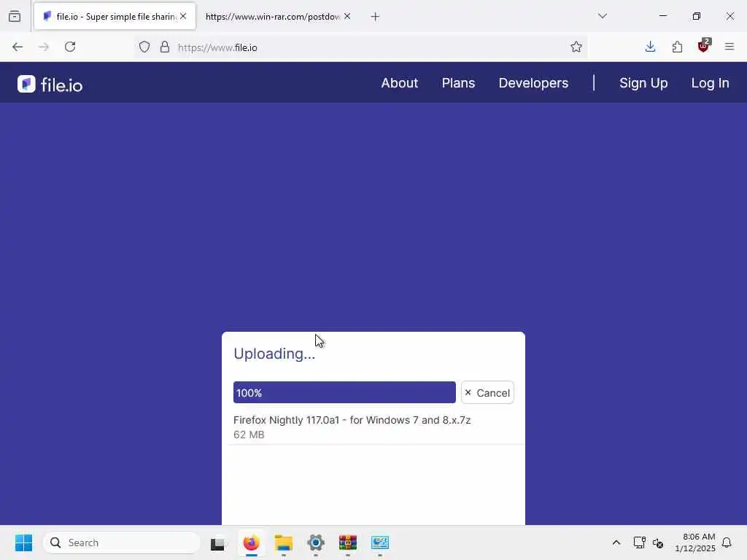Close the win-rar.com tab
The height and width of the screenshot is (560, 747).
pos(347,16)
